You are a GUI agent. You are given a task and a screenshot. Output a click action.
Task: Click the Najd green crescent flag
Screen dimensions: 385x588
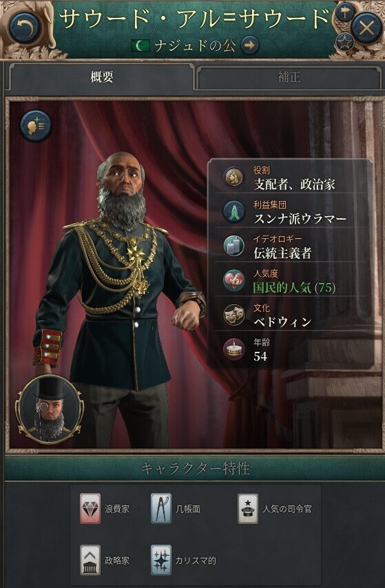pos(141,46)
